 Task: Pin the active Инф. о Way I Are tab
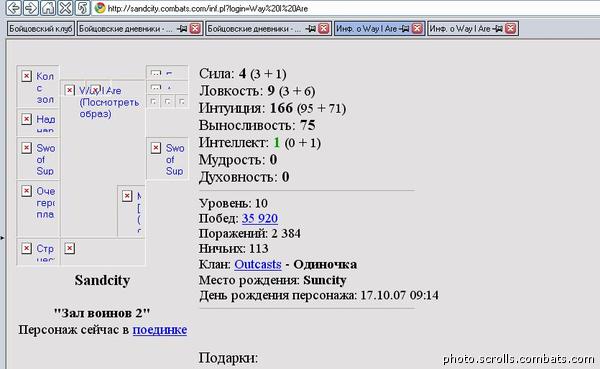(404, 28)
